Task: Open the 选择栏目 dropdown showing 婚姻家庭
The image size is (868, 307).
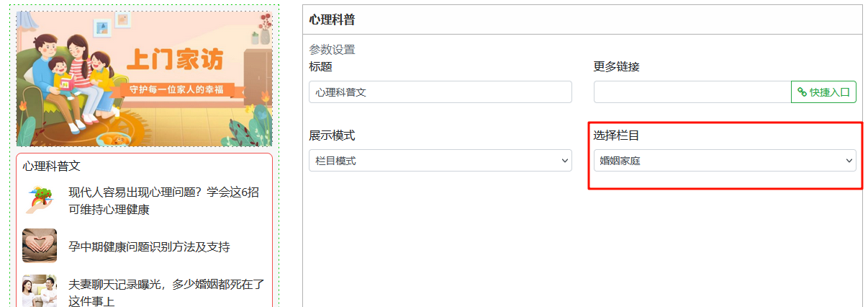Action: coord(725,161)
